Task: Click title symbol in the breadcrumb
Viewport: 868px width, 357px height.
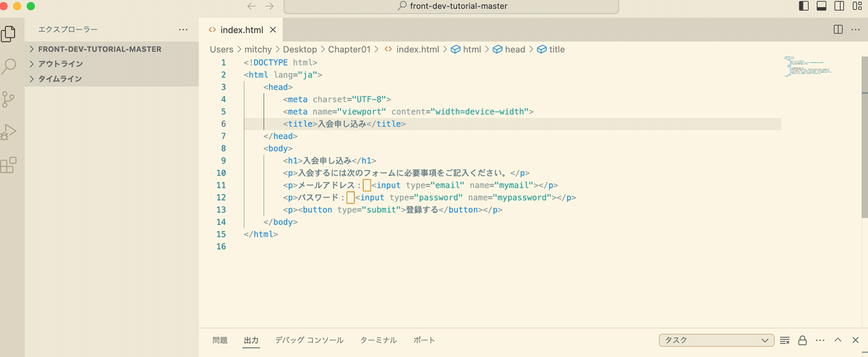Action: pyautogui.click(x=551, y=49)
